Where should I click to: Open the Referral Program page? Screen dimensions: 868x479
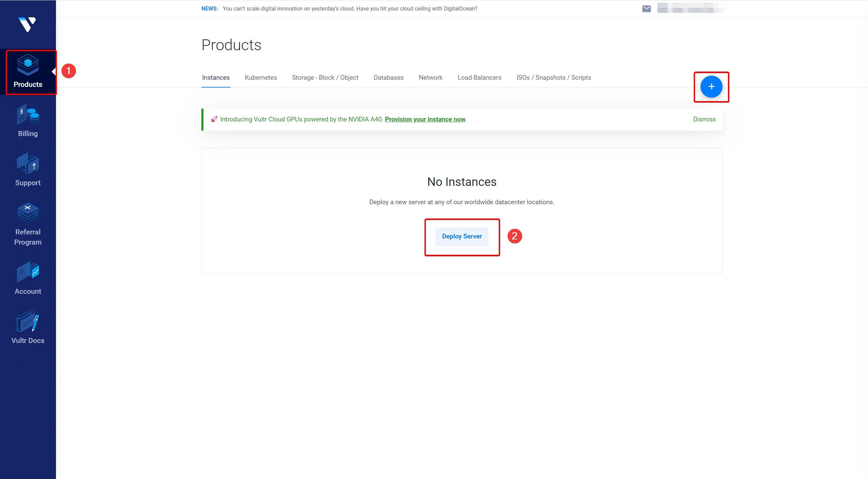pos(28,223)
